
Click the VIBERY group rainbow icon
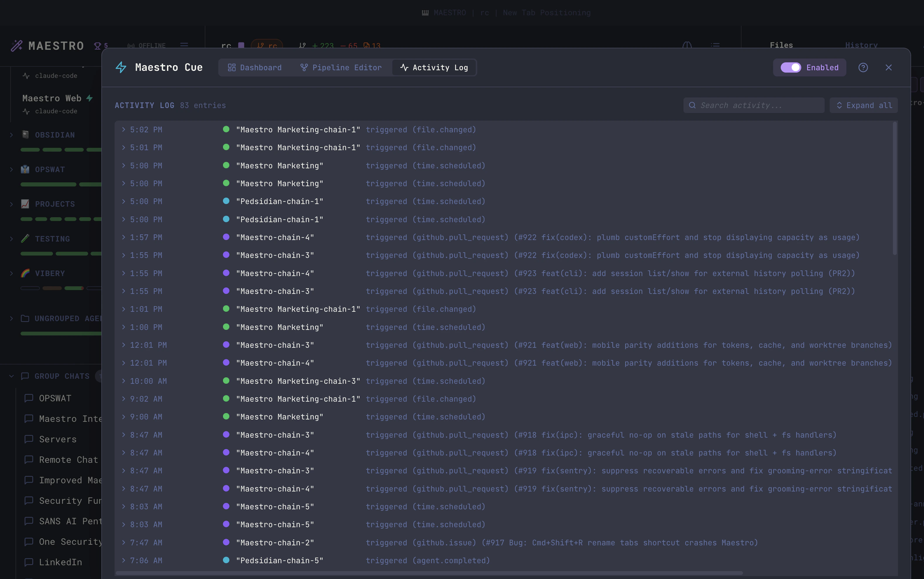pyautogui.click(x=25, y=273)
